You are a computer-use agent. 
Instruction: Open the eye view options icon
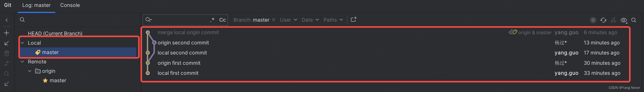click(x=624, y=20)
